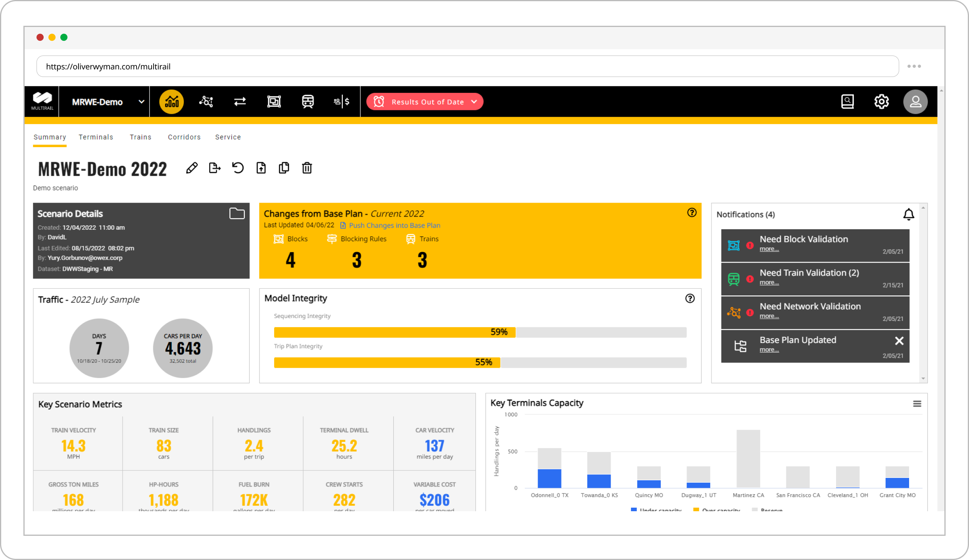This screenshot has width=969, height=560.
Task: Duplicate scenario with copy icon
Action: (x=284, y=168)
